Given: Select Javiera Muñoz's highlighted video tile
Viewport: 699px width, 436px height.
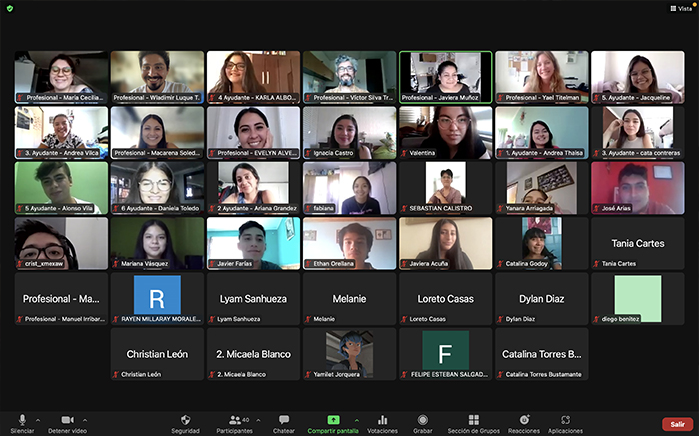Looking at the screenshot, I should 446,77.
